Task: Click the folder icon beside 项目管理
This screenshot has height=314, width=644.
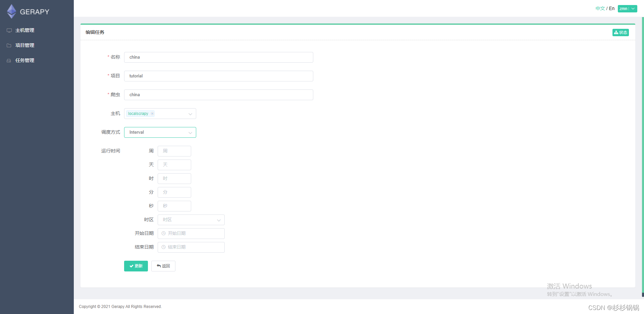Action: pos(9,46)
